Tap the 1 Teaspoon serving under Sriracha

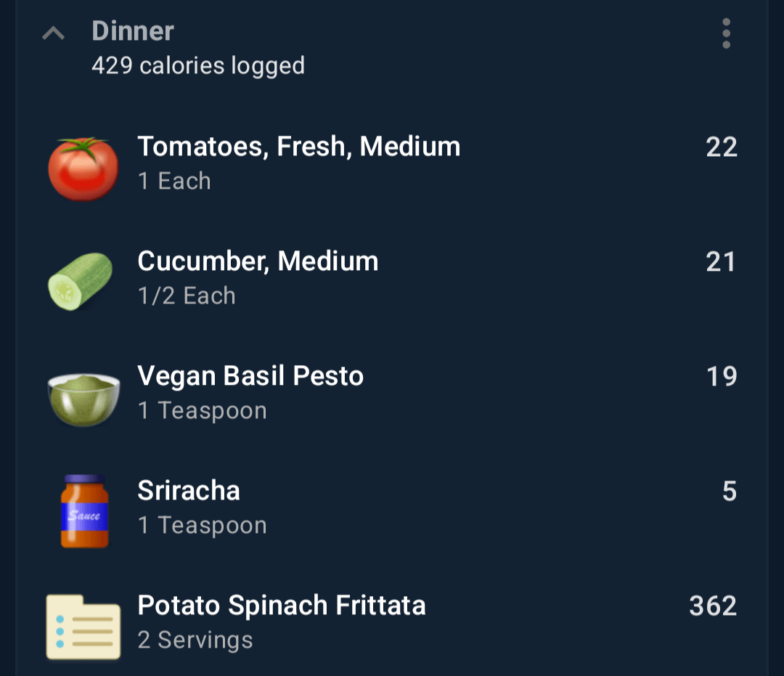coord(202,526)
